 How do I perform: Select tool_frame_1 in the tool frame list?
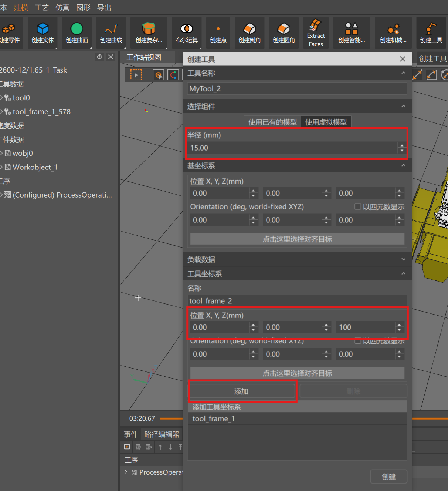tap(297, 418)
